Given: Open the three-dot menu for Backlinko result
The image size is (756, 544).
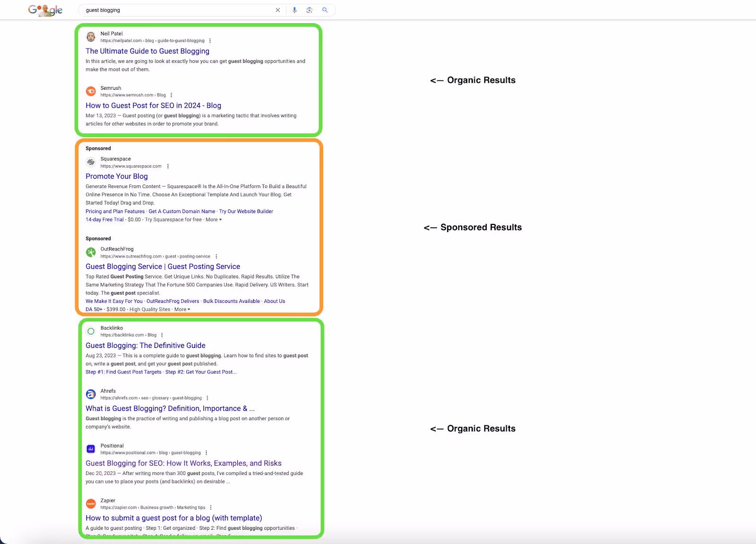Looking at the screenshot, I should 162,335.
